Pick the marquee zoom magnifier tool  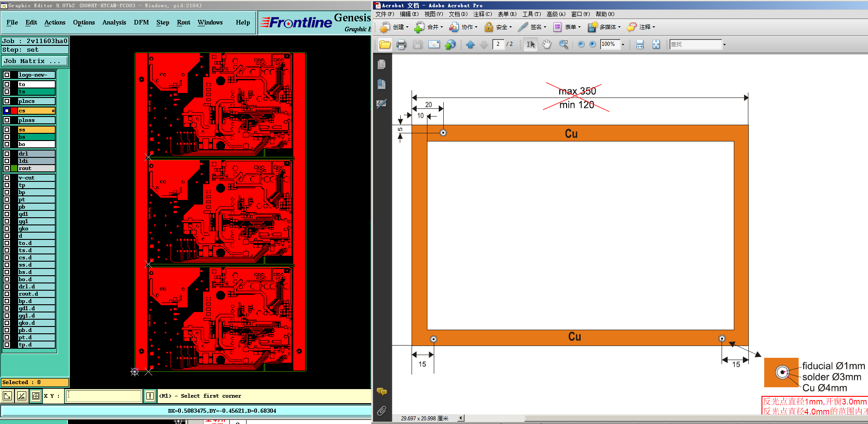click(x=563, y=44)
